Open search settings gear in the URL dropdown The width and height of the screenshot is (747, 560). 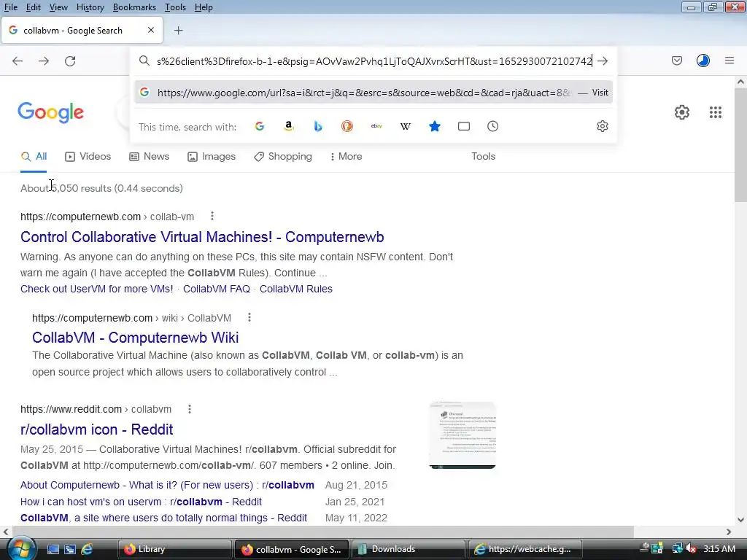(603, 126)
